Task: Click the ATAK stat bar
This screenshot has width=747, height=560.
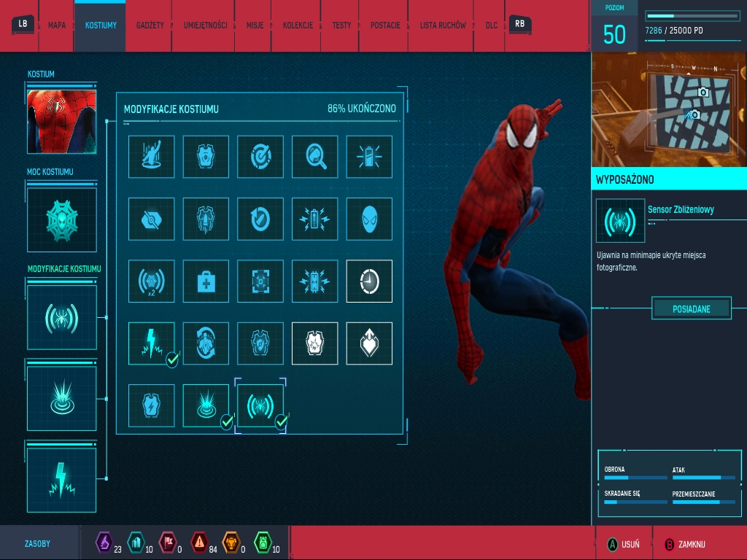Action: click(704, 477)
